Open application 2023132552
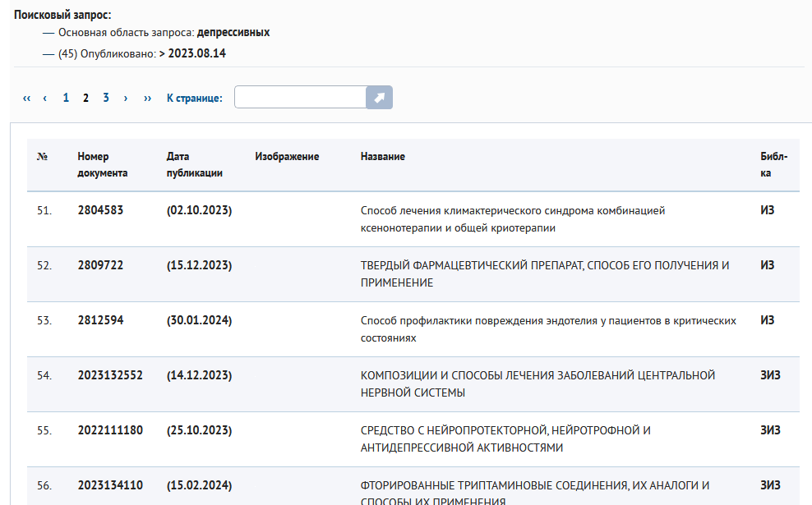This screenshot has height=505, width=812. coord(109,374)
